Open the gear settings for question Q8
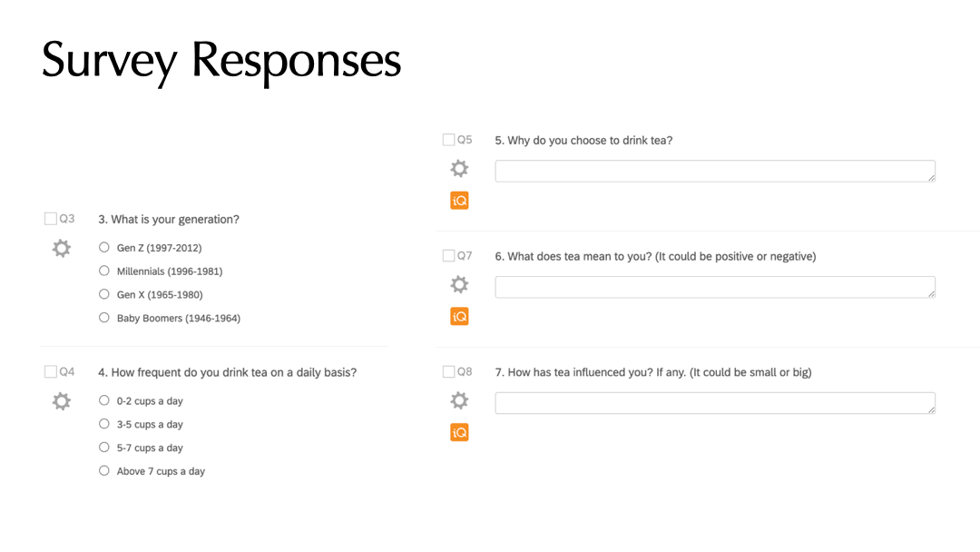The height and width of the screenshot is (552, 980). click(x=459, y=400)
